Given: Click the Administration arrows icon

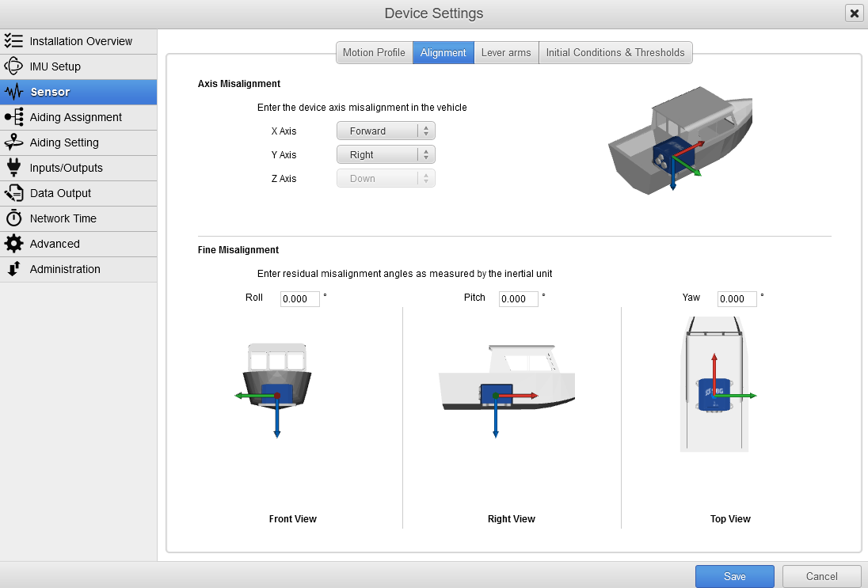Looking at the screenshot, I should click(x=13, y=269).
